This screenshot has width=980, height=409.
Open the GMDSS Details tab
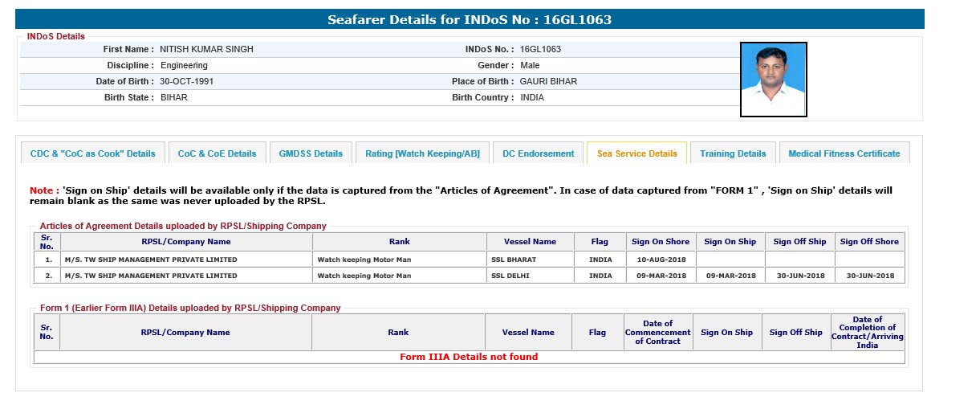pos(311,153)
